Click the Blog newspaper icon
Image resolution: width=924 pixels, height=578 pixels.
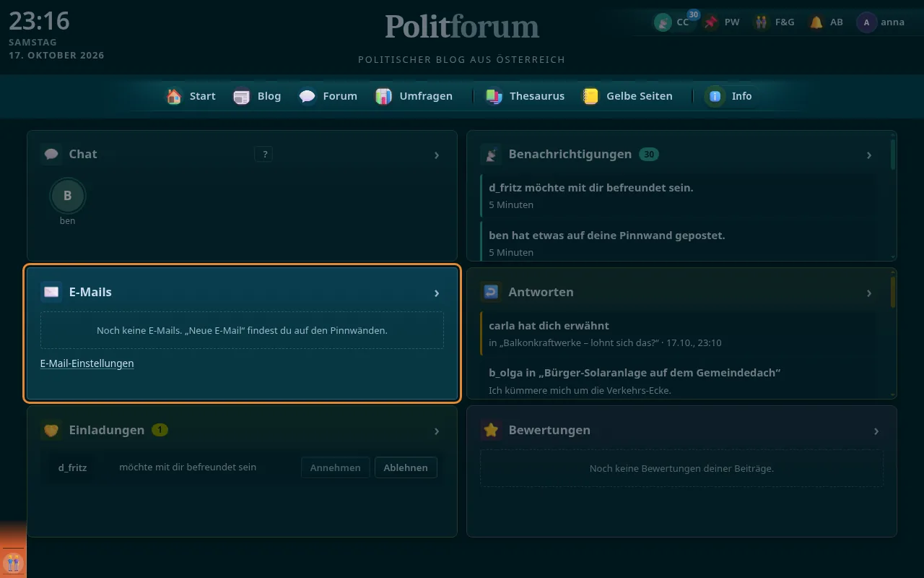point(242,96)
